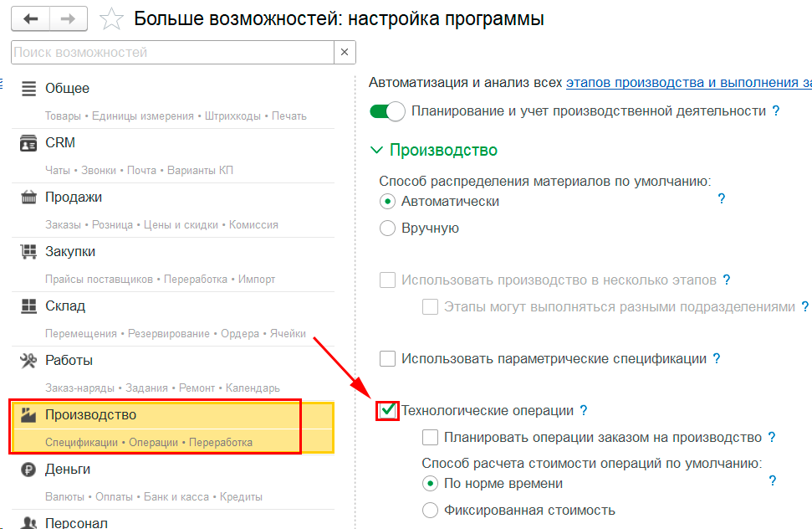Click the Деньги ruble coin icon
This screenshot has height=529, width=812.
click(28, 470)
